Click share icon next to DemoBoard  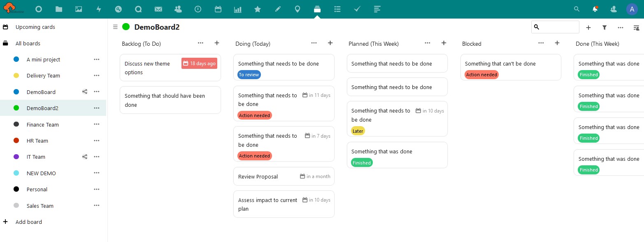(x=85, y=92)
